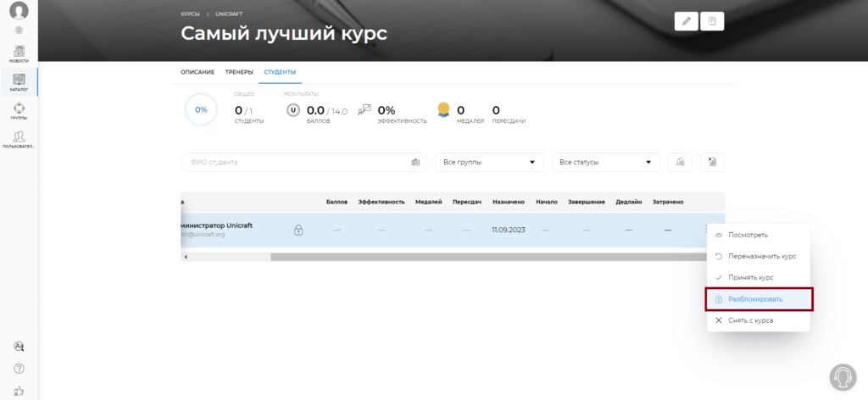
Task: Click Администратор Unicraft student name
Action: 216,225
